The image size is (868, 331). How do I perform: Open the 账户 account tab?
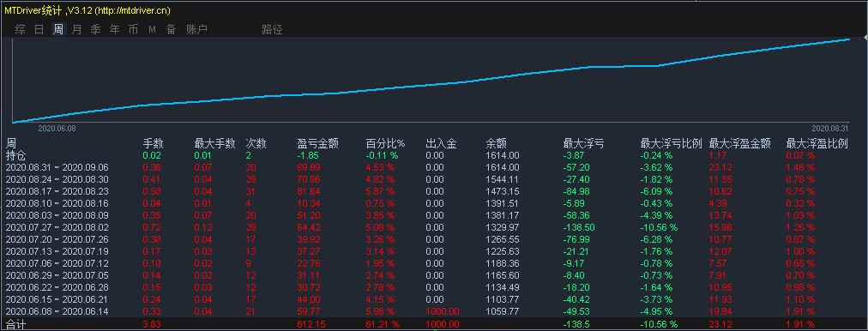[196, 30]
